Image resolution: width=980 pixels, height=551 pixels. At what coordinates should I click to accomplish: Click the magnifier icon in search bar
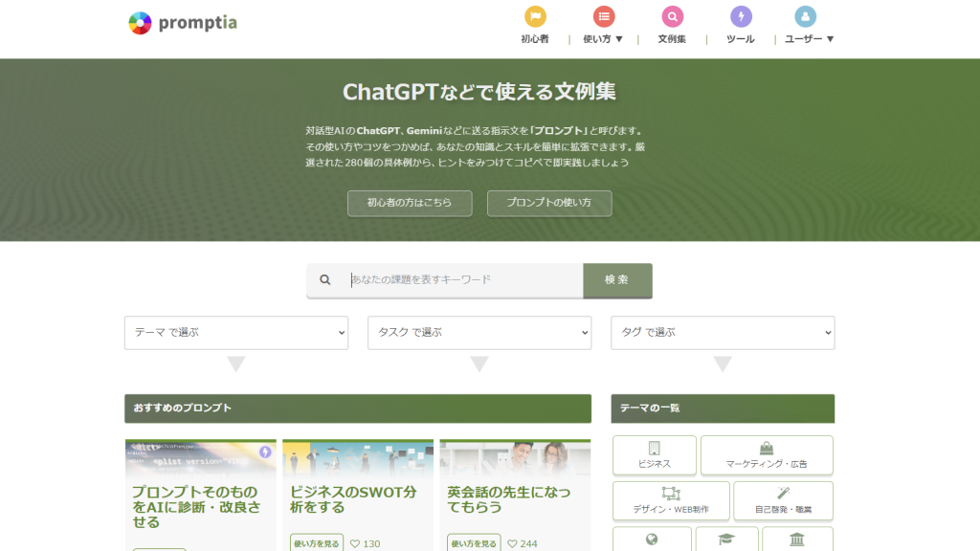(325, 280)
